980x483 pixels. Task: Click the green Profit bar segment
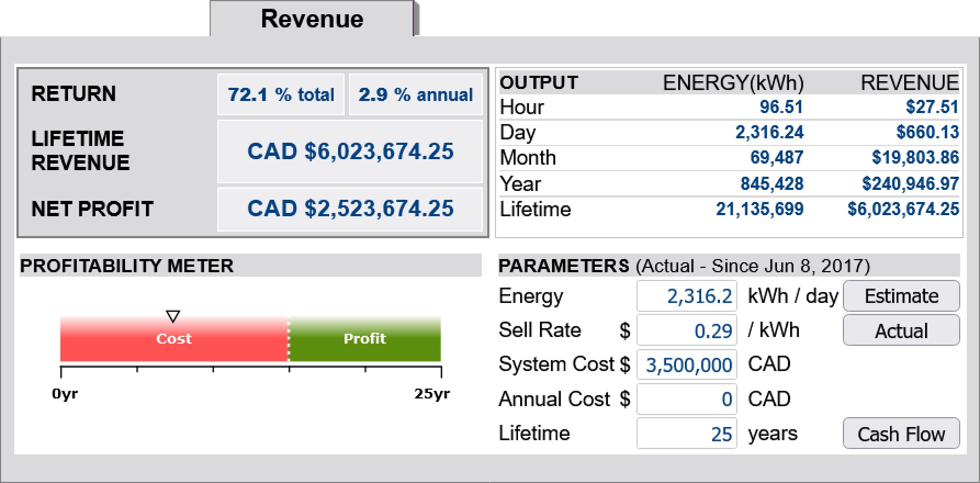point(365,339)
